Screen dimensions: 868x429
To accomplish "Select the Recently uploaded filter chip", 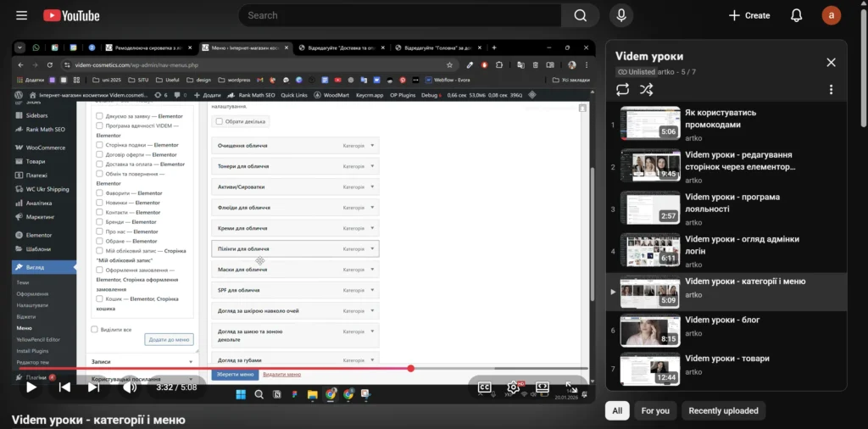I will click(724, 410).
